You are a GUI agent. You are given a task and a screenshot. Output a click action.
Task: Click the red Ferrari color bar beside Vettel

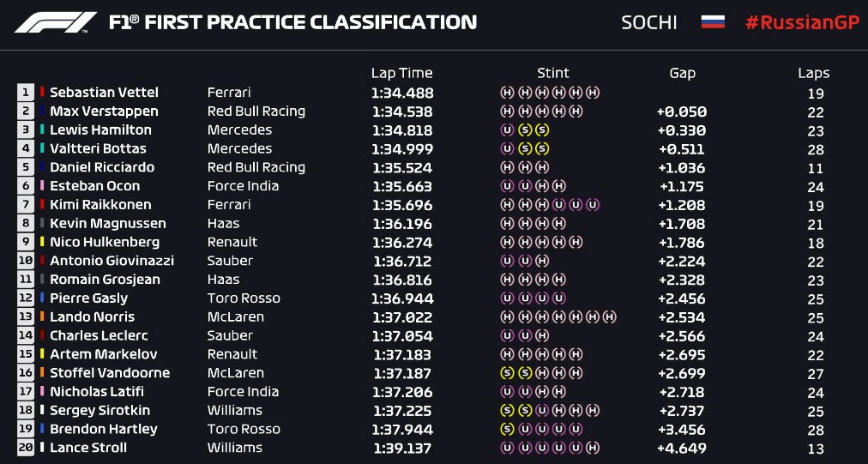tap(42, 92)
